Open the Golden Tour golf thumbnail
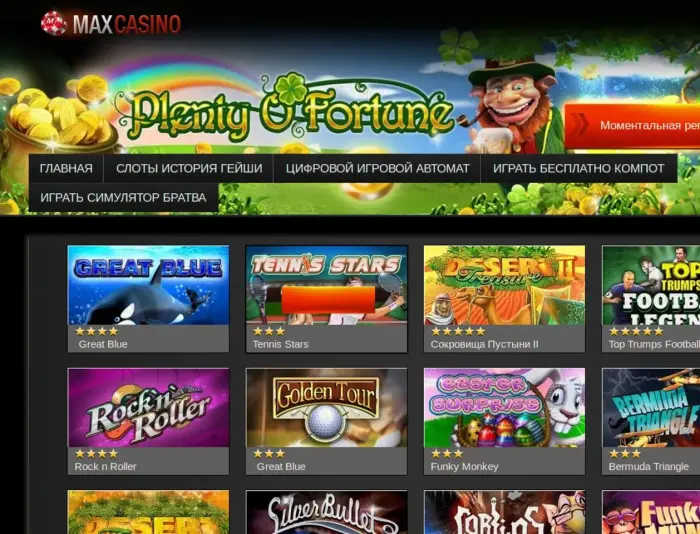The width and height of the screenshot is (700, 534). [x=326, y=408]
